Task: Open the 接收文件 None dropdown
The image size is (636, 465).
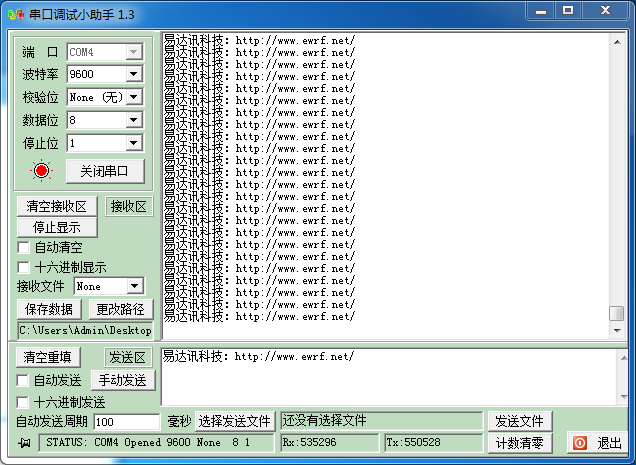Action: coord(135,286)
